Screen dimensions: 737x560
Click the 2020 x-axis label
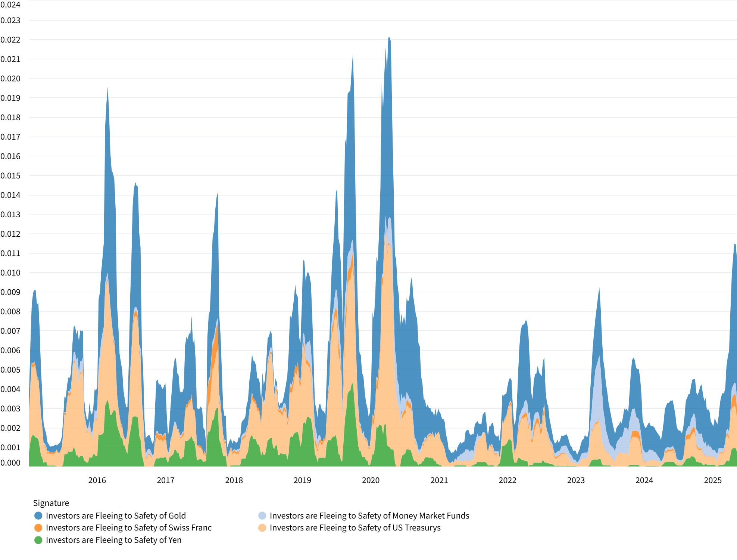pyautogui.click(x=371, y=480)
